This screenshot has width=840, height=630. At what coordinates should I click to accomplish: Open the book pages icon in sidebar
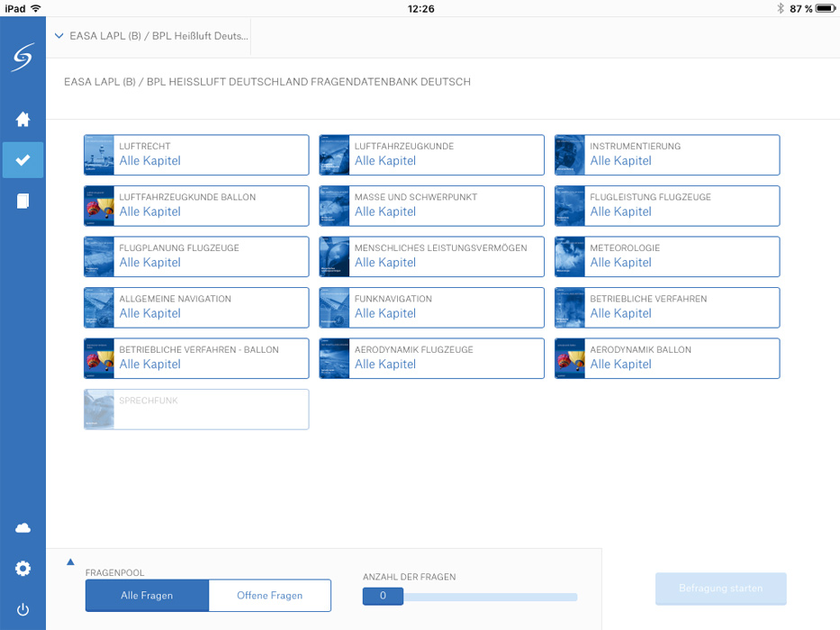(23, 201)
